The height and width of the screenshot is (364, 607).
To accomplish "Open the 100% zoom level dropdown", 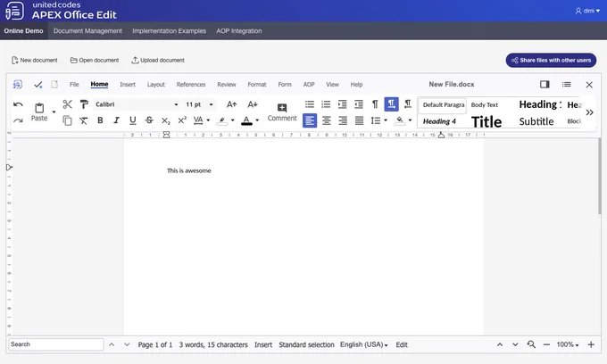I will [x=568, y=344].
